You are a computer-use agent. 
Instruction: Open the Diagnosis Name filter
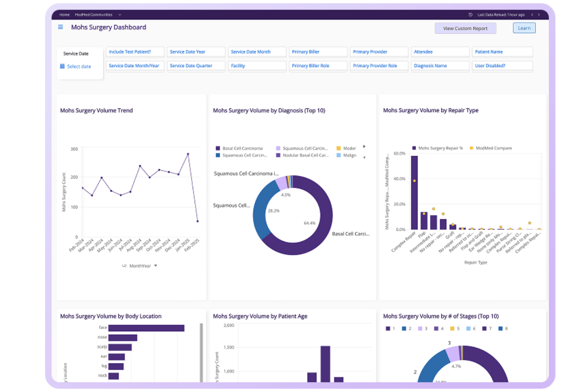(440, 66)
